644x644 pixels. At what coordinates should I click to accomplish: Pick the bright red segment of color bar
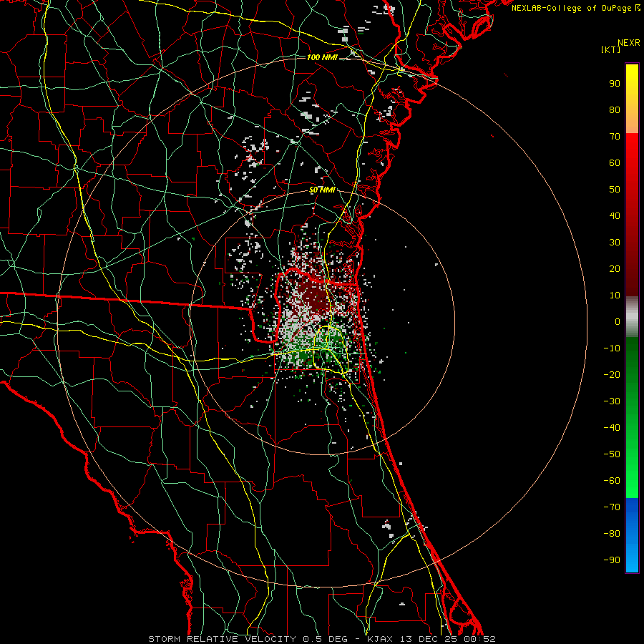click(632, 150)
